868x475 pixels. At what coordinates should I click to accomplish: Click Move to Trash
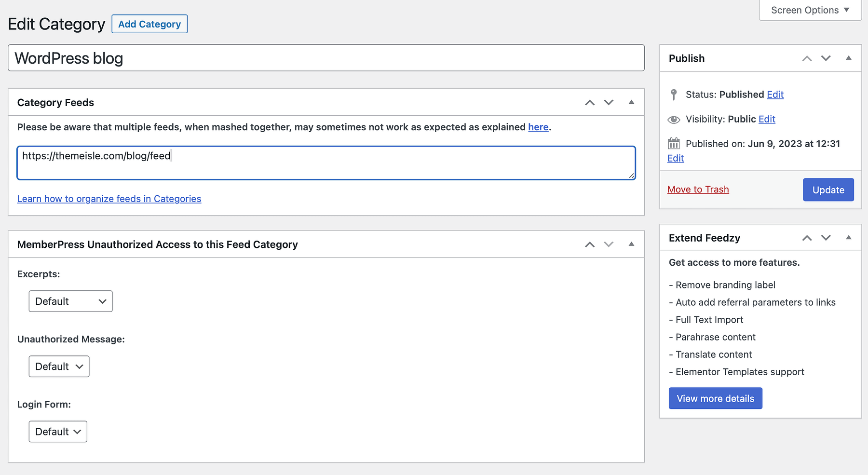click(698, 189)
